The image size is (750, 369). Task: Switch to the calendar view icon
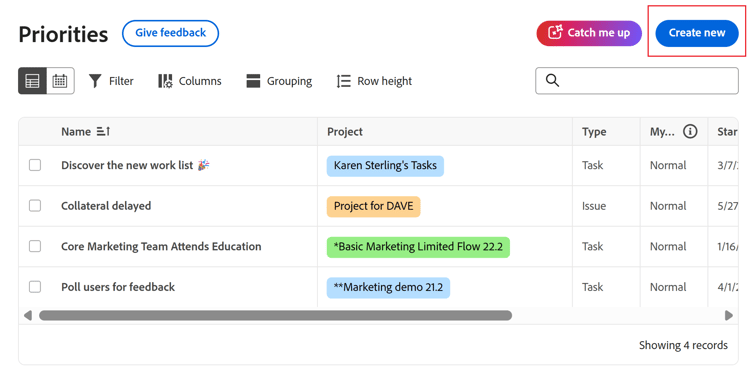(x=60, y=81)
